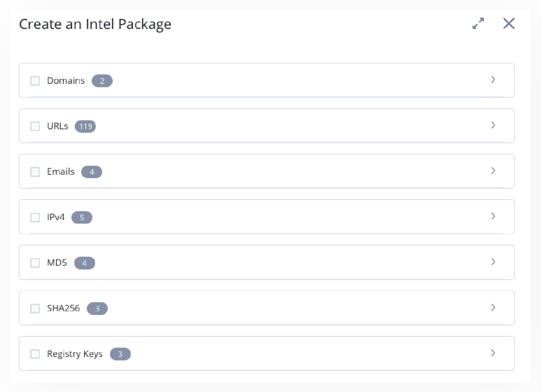Tick the Emails checkbox

pos(35,172)
